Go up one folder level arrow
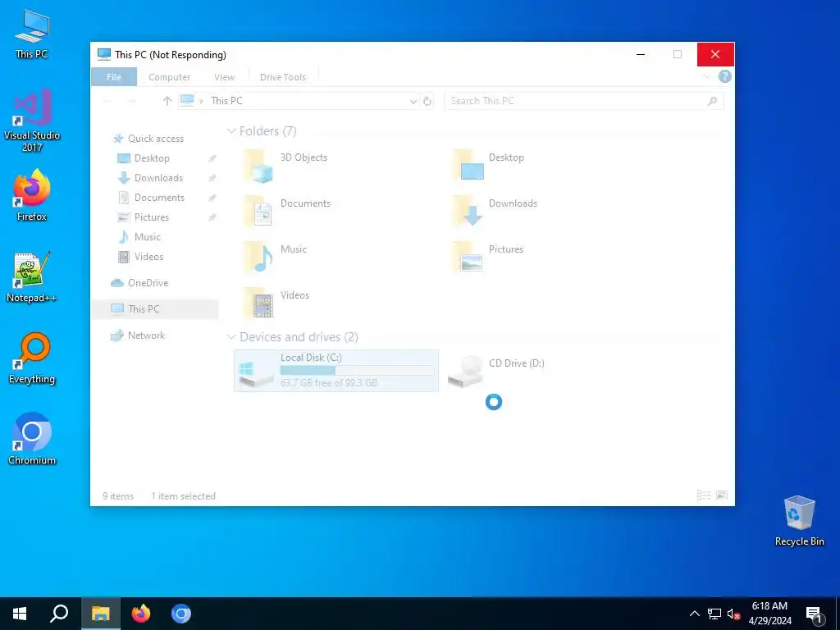Image resolution: width=840 pixels, height=630 pixels. (167, 101)
